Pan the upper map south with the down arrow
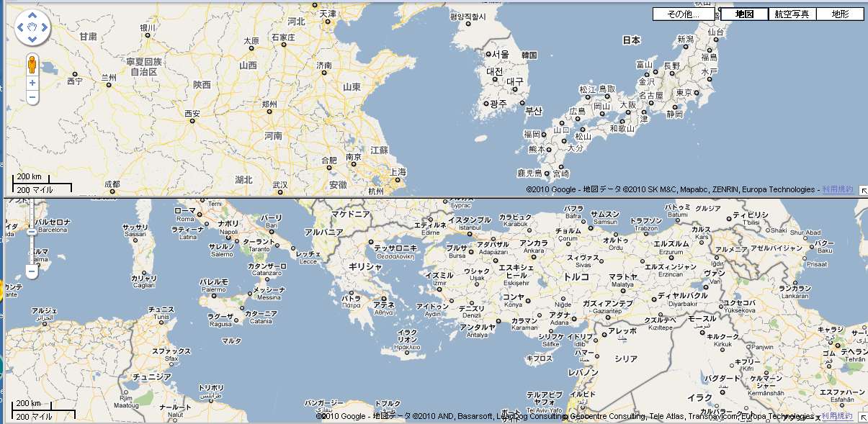 32,40
